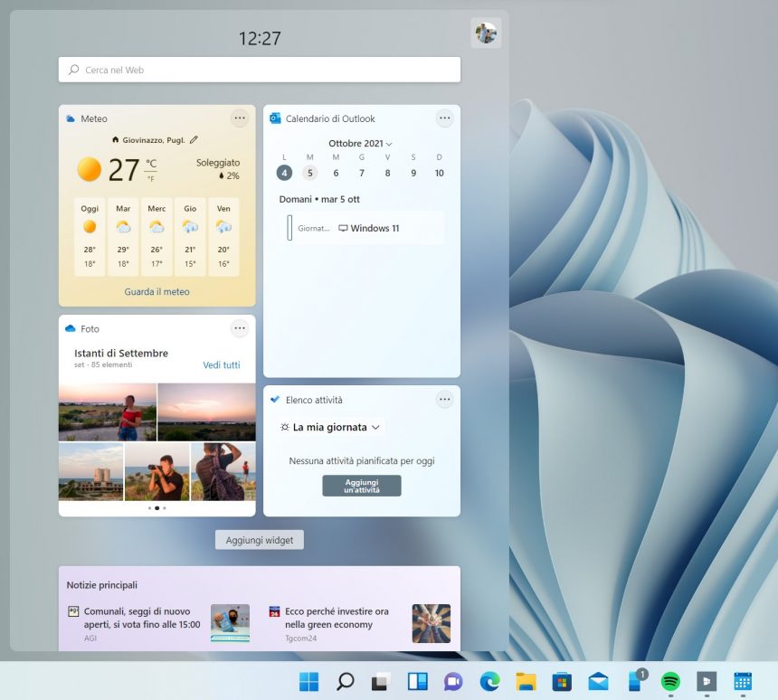Click the Outlook Calendar icon in widget header

coord(276,118)
